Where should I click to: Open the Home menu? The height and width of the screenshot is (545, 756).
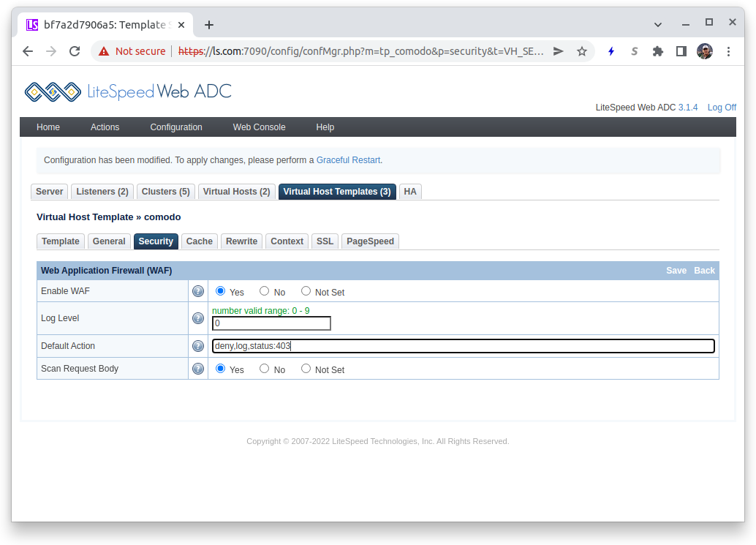(48, 127)
